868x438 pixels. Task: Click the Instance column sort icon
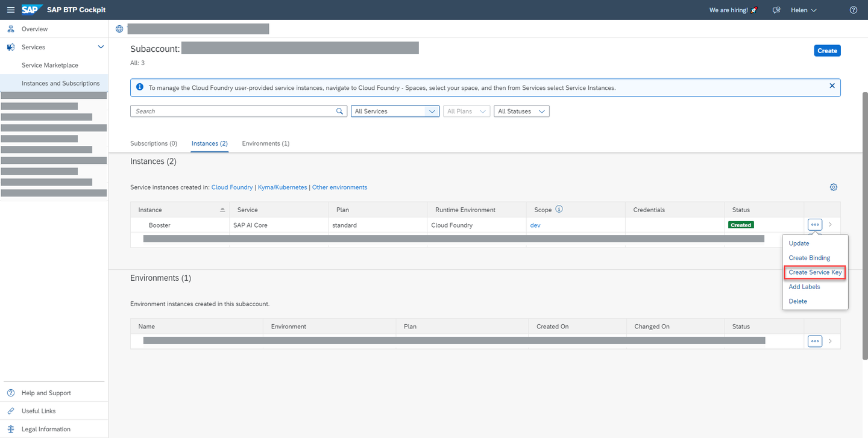click(222, 210)
